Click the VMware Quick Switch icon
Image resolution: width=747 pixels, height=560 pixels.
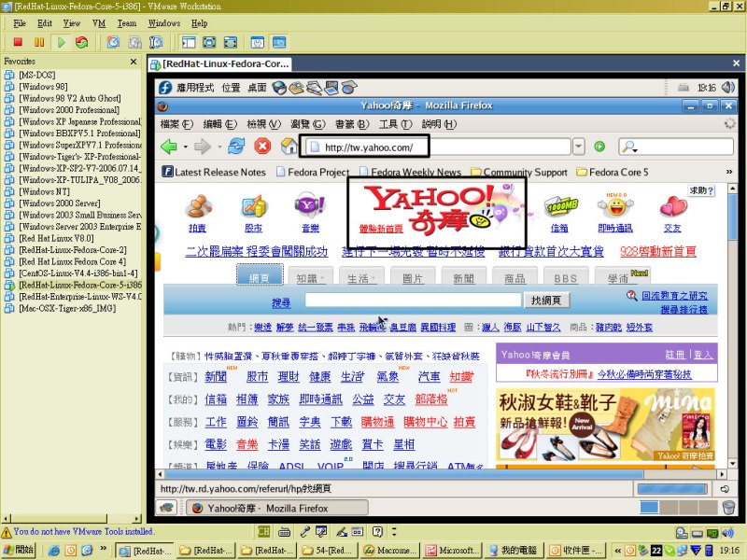click(x=231, y=42)
